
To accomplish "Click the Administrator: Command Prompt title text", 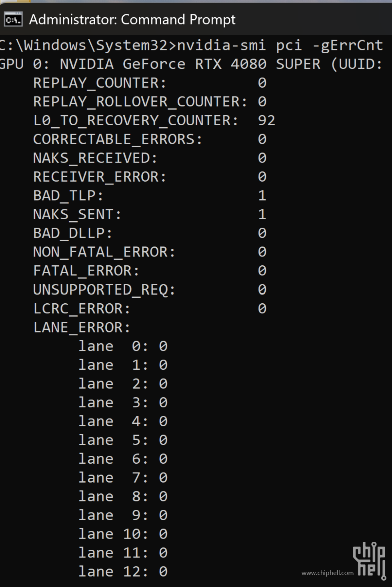I will point(132,20).
